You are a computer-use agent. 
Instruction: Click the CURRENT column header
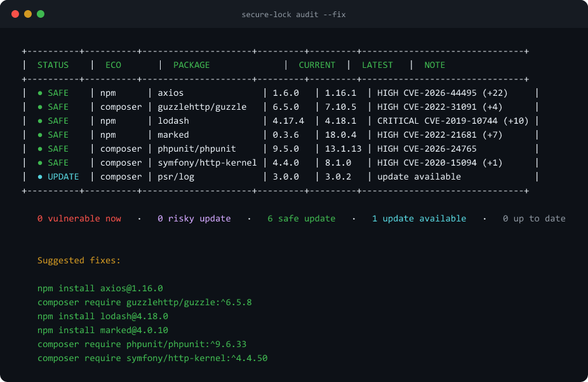click(x=317, y=65)
